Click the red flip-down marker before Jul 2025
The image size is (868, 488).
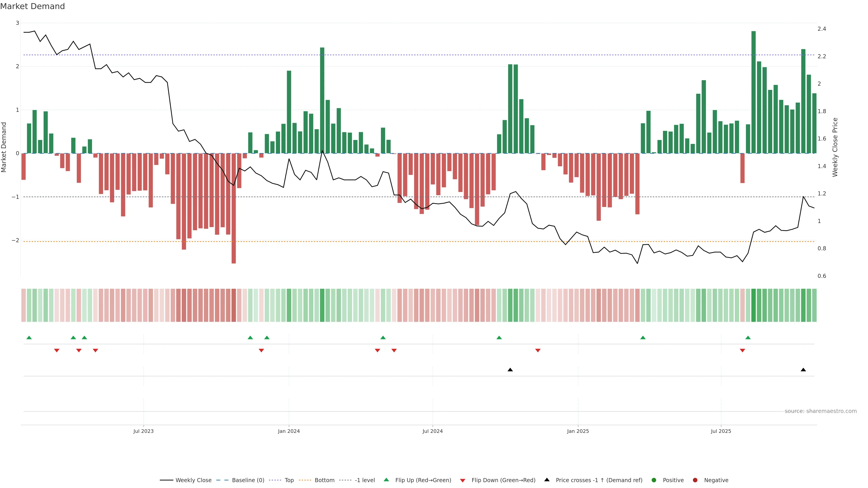742,351
